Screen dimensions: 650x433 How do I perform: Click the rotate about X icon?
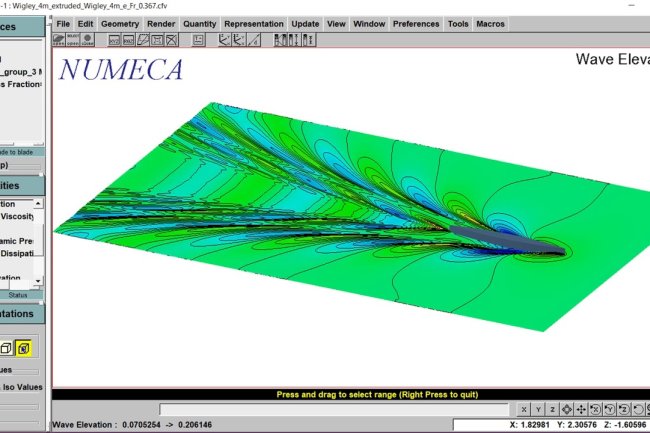(595, 409)
